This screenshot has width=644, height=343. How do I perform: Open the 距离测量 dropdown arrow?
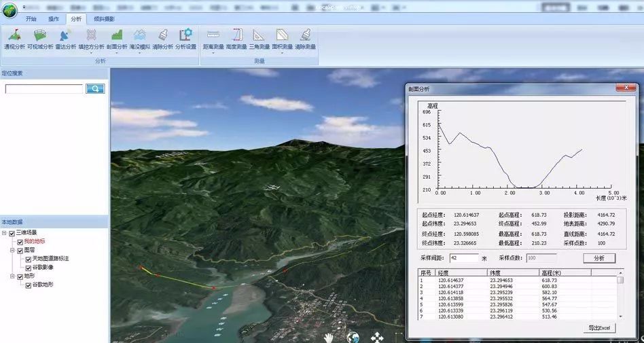tap(213, 53)
